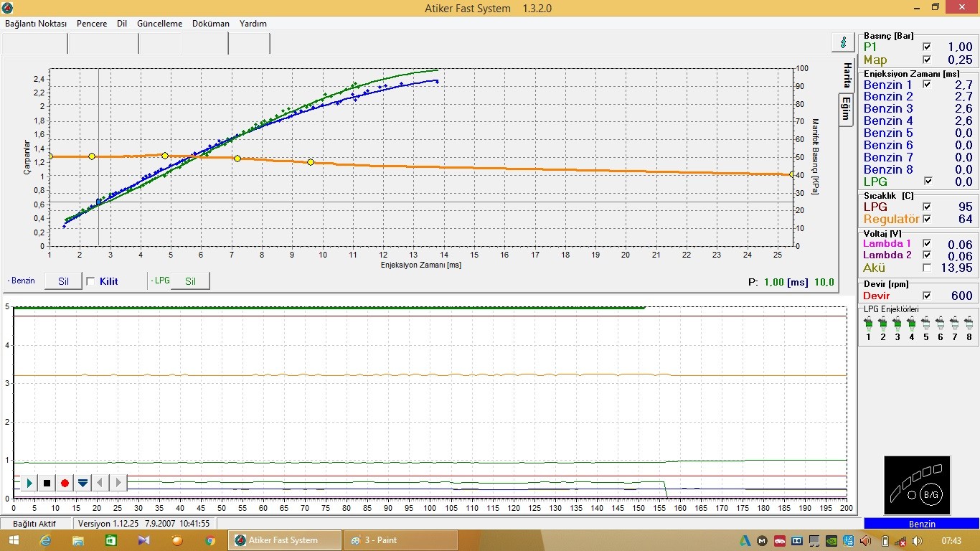Toggle LPG injector 8 icon
980x551 pixels.
pyautogui.click(x=969, y=324)
